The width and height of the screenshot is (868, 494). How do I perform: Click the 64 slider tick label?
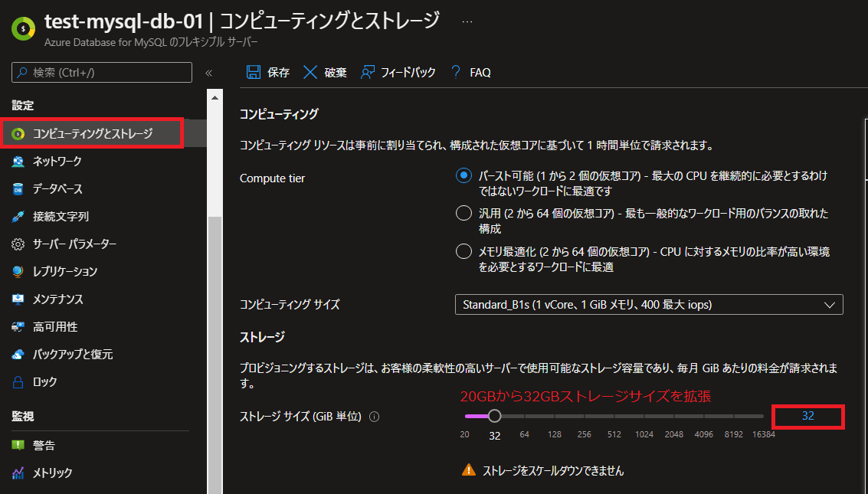coord(524,435)
